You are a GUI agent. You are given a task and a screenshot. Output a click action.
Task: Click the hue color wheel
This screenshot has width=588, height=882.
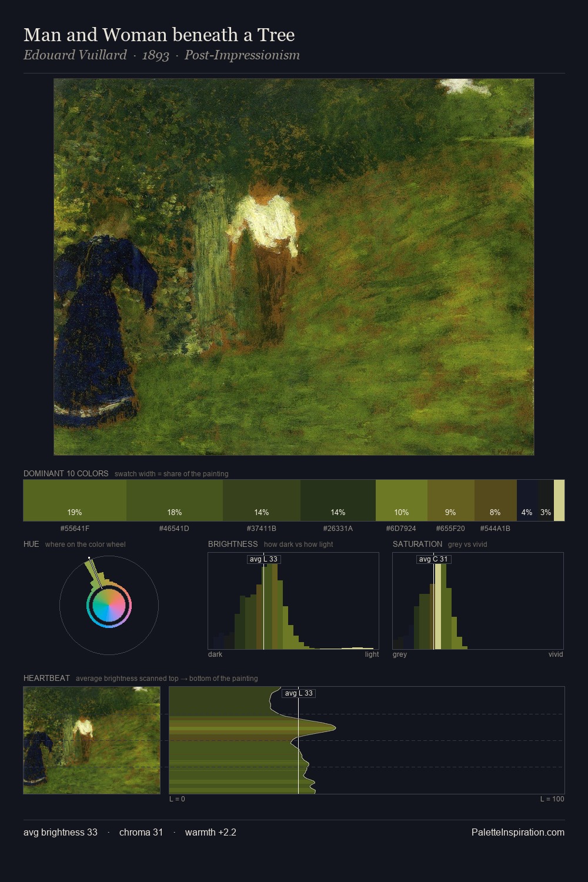109,605
